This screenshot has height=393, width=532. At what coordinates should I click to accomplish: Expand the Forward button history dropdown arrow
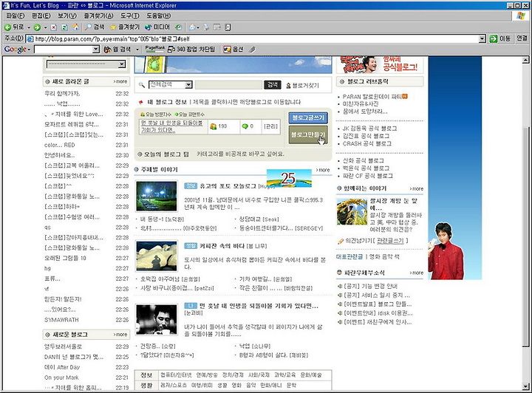45,27
